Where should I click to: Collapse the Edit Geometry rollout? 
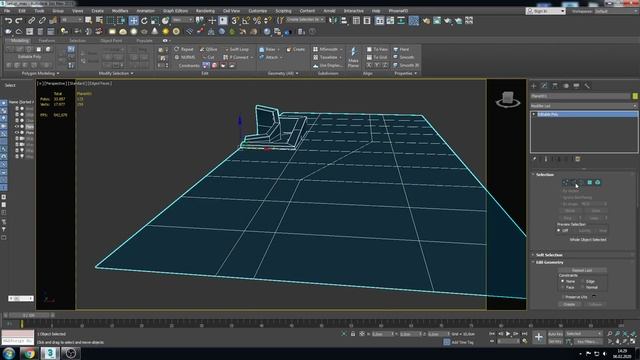coord(549,262)
